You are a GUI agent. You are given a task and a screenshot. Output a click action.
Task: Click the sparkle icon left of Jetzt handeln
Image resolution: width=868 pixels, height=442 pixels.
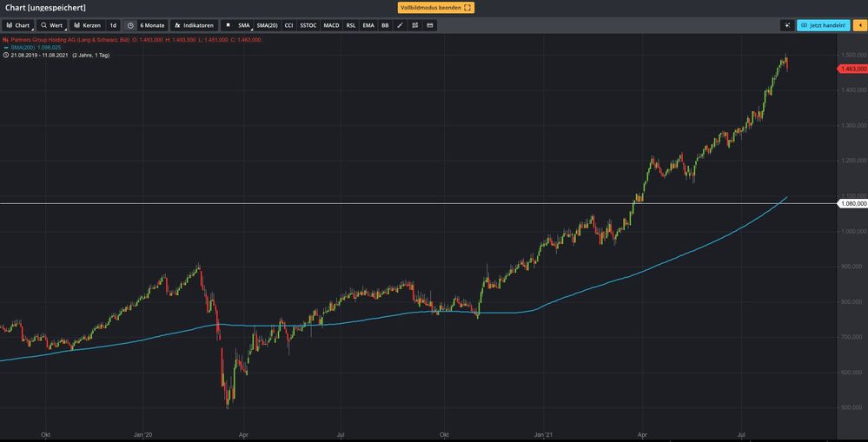[786, 26]
